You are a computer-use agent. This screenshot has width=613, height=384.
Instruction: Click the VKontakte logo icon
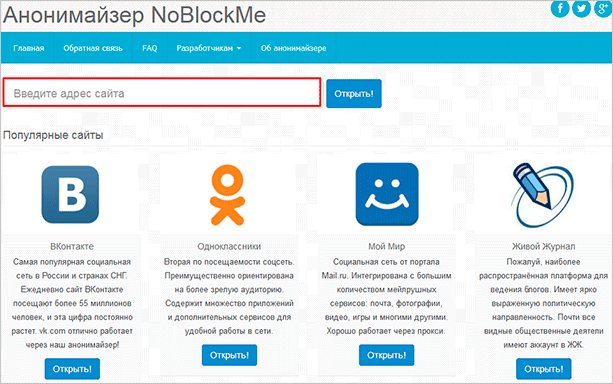pos(70,194)
